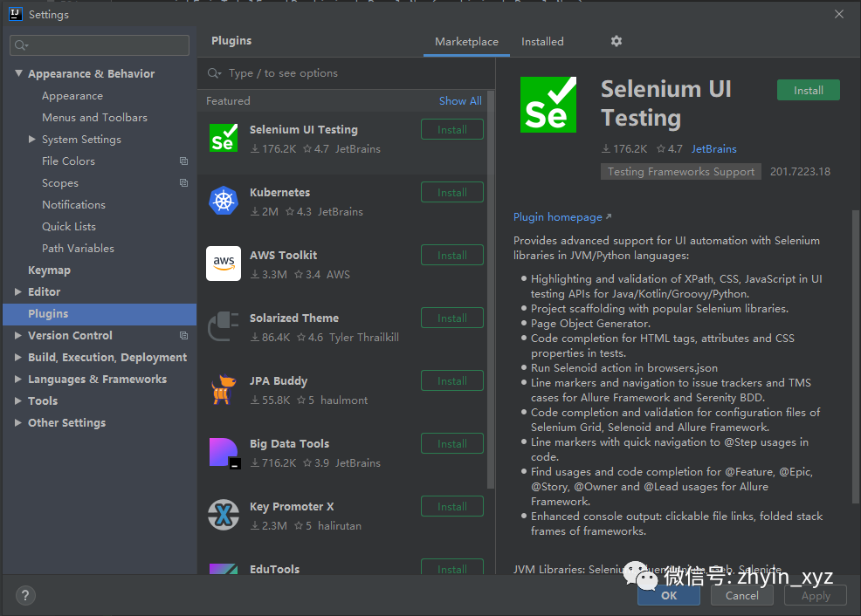Install the AWS Toolkit plugin

click(x=452, y=255)
